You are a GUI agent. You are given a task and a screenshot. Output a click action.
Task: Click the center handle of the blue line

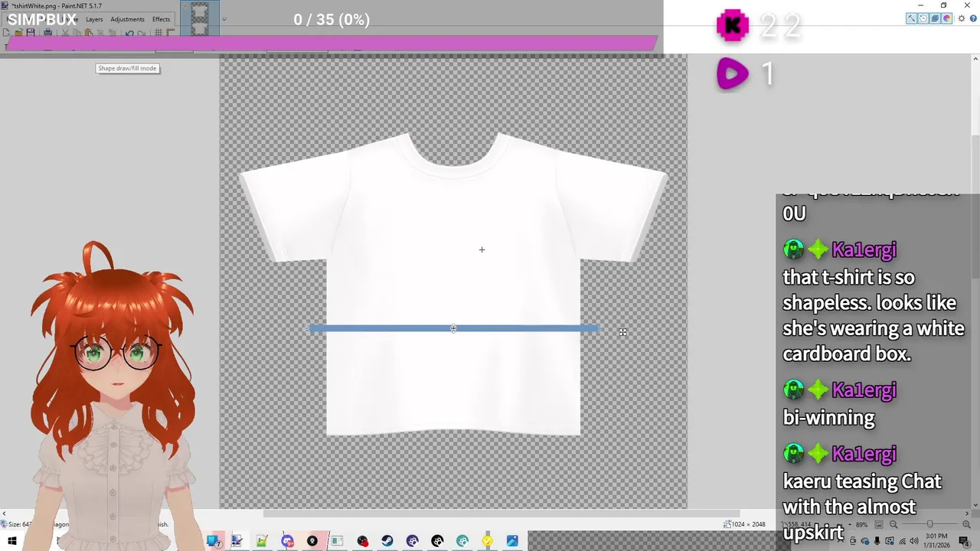[x=453, y=328]
